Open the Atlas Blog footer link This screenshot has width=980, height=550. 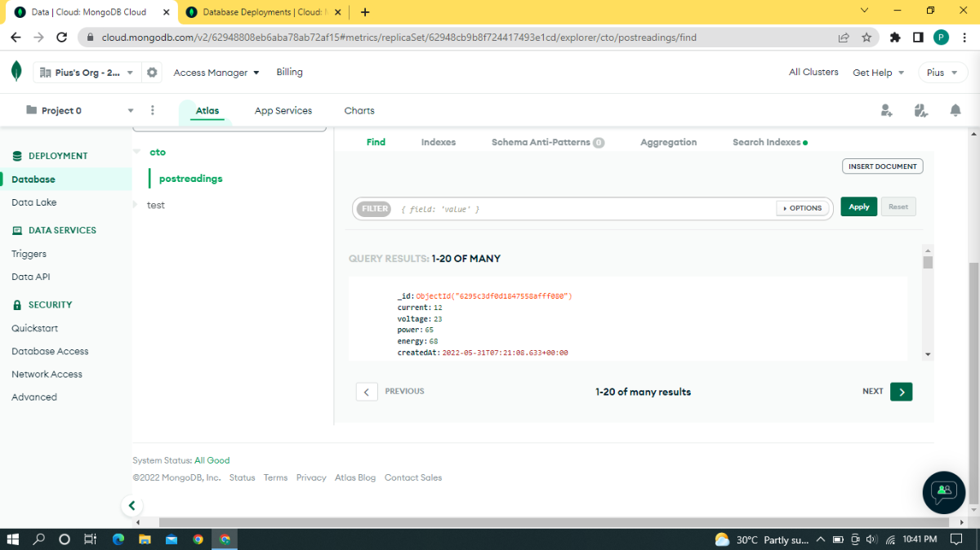[355, 478]
